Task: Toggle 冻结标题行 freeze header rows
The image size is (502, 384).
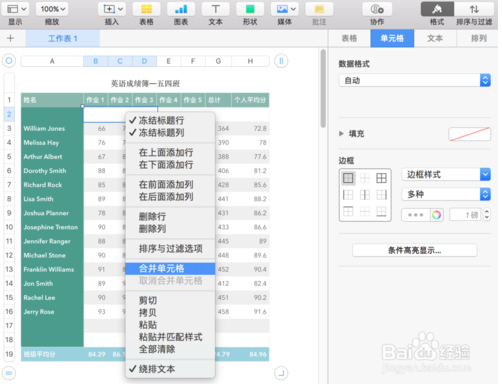Action: [170, 120]
